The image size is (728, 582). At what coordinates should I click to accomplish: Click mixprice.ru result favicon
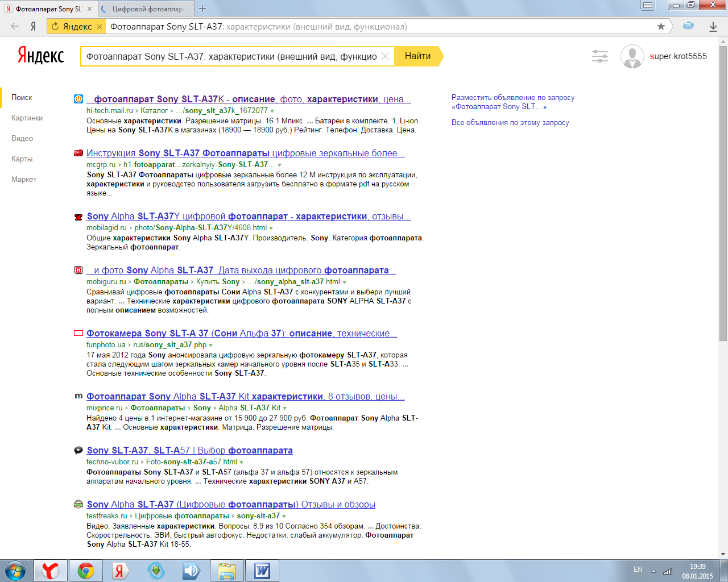pyautogui.click(x=78, y=396)
